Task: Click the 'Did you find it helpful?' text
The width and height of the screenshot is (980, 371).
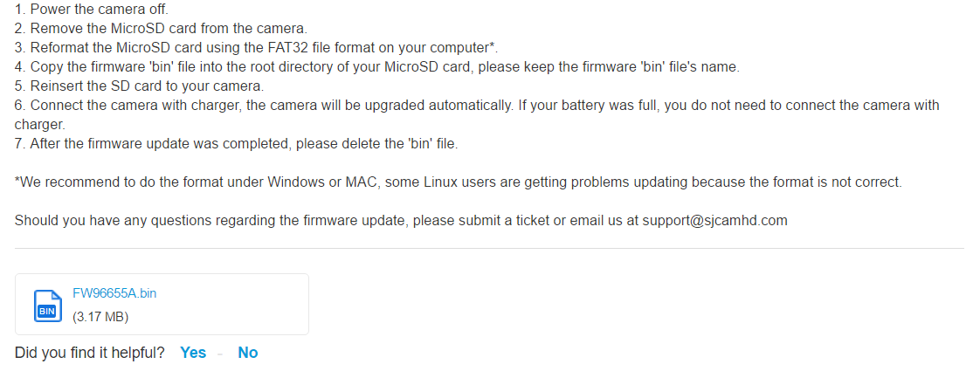Action: coord(89,353)
